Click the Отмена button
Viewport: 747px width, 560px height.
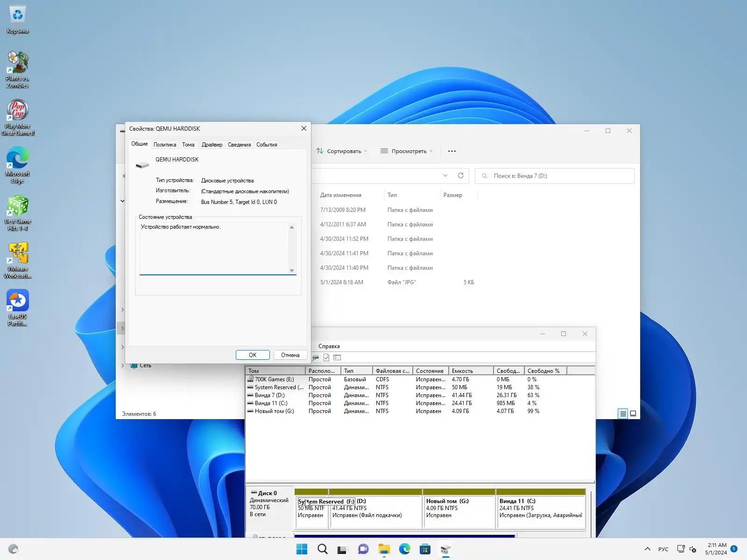290,355
